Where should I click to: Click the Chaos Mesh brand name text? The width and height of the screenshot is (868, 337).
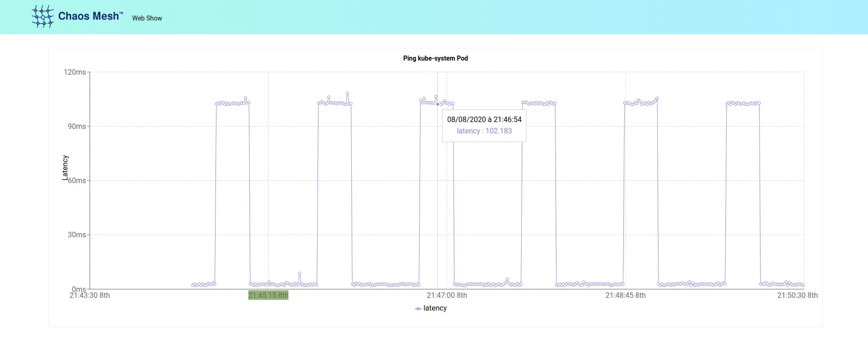pyautogui.click(x=88, y=16)
